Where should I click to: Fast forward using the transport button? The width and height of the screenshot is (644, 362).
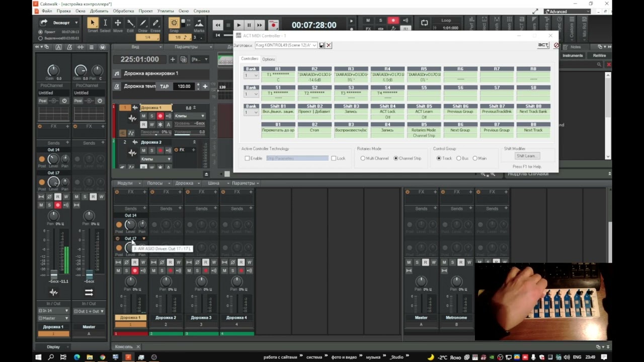point(260,25)
